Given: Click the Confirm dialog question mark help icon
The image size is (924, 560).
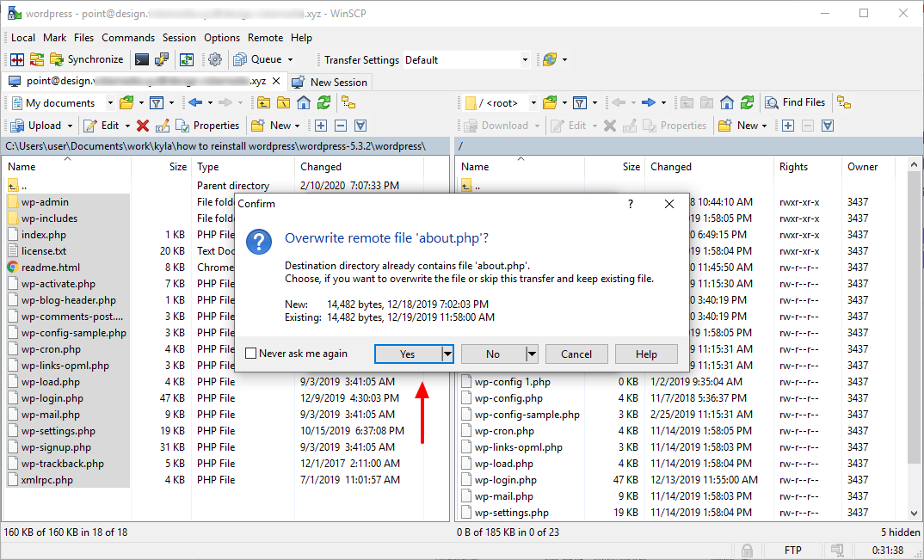Looking at the screenshot, I should tap(631, 204).
